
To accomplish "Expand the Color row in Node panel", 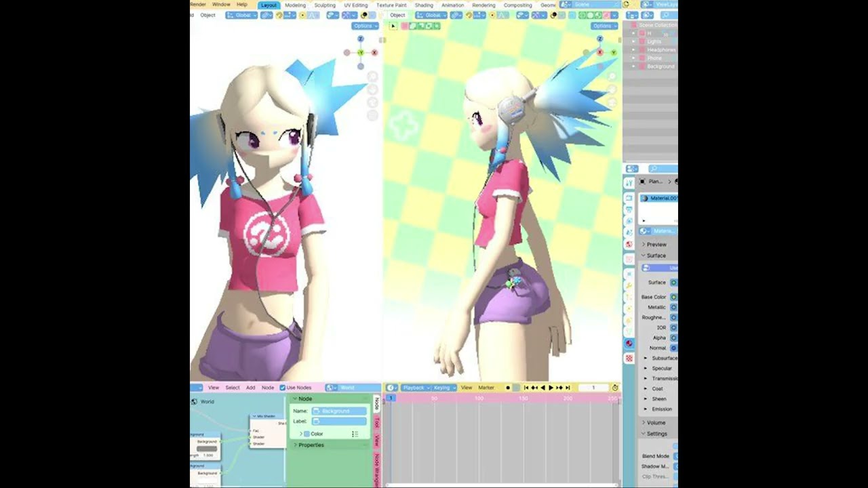I will click(301, 434).
